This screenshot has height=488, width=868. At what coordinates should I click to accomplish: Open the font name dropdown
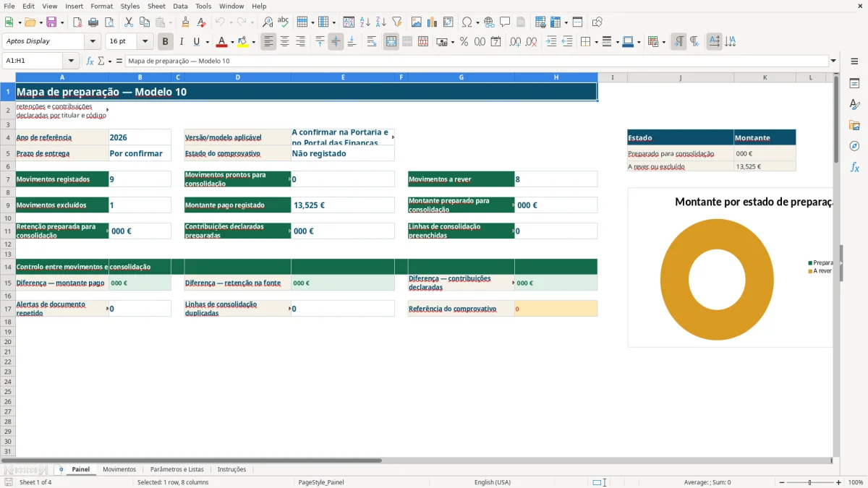(93, 41)
